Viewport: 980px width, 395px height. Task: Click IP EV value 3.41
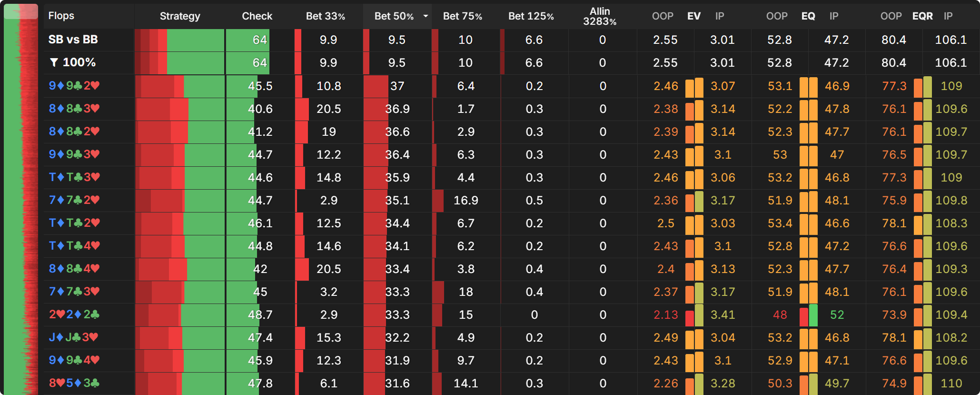723,315
